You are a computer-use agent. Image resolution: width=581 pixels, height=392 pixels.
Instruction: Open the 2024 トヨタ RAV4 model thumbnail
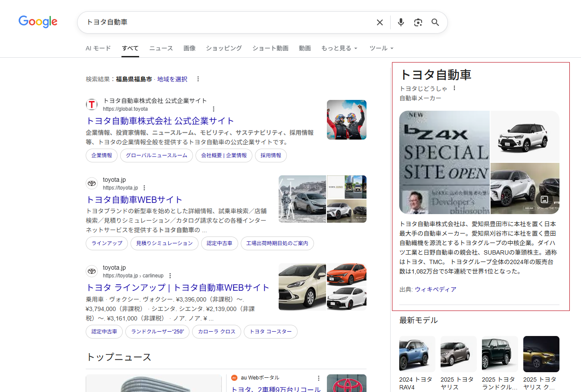point(417,354)
